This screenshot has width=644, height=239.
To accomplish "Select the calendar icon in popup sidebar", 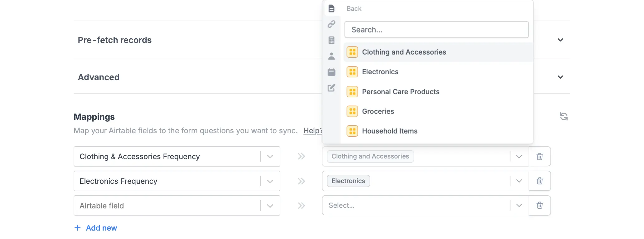I will tap(332, 72).
